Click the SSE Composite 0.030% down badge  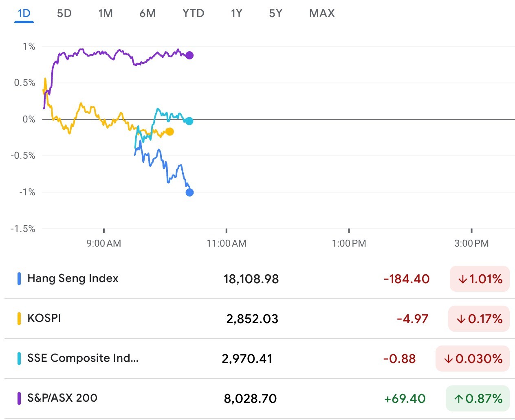473,359
